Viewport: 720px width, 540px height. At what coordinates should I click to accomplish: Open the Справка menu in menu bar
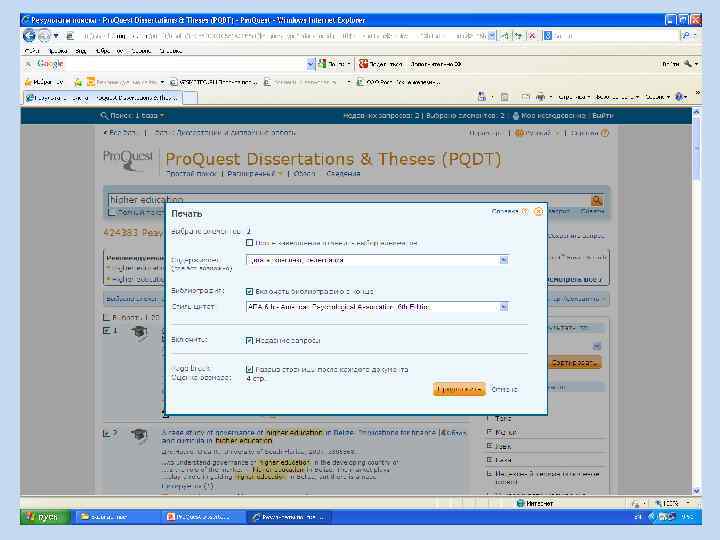pos(171,51)
